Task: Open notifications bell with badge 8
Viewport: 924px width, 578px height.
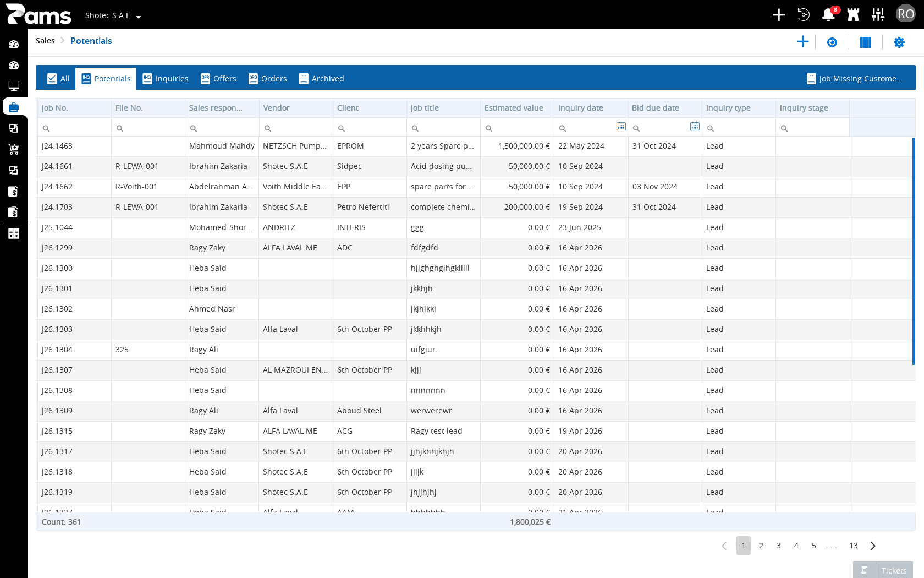Action: [x=828, y=15]
